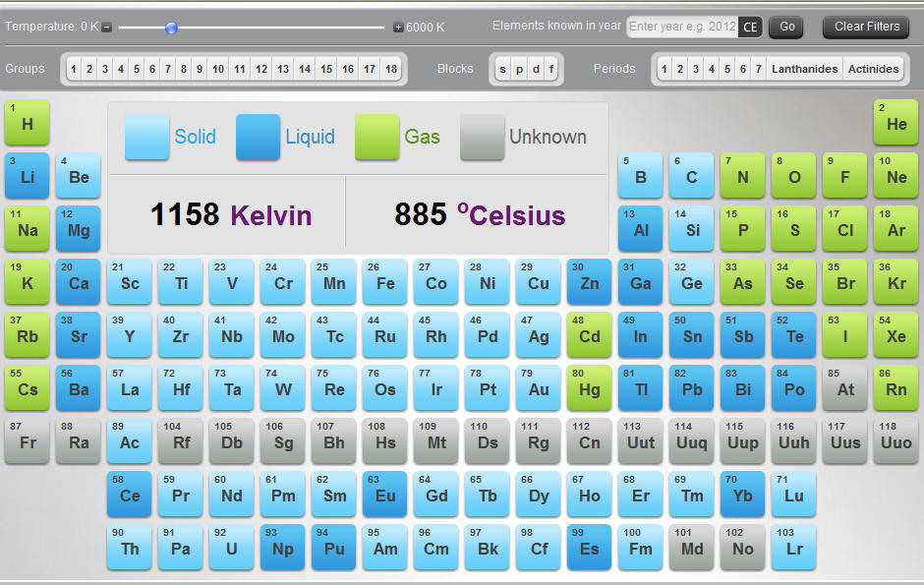
Task: Select the Einsteinium (Es) element tile
Action: (x=589, y=547)
